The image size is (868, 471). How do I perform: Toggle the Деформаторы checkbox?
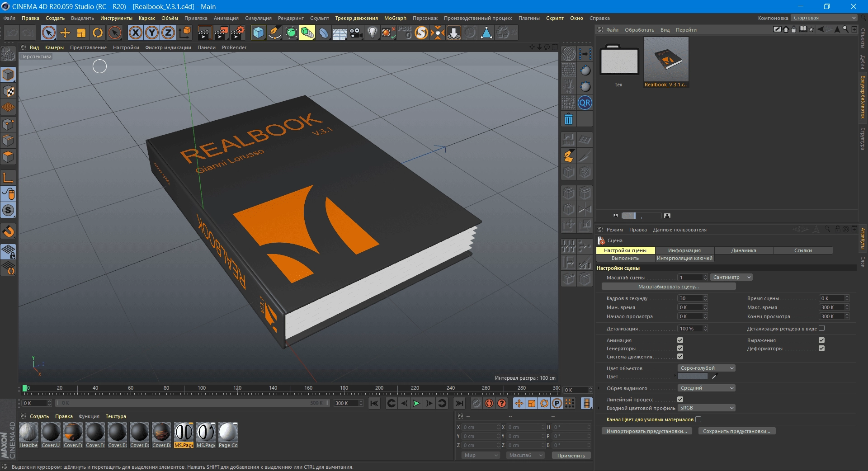click(x=821, y=349)
